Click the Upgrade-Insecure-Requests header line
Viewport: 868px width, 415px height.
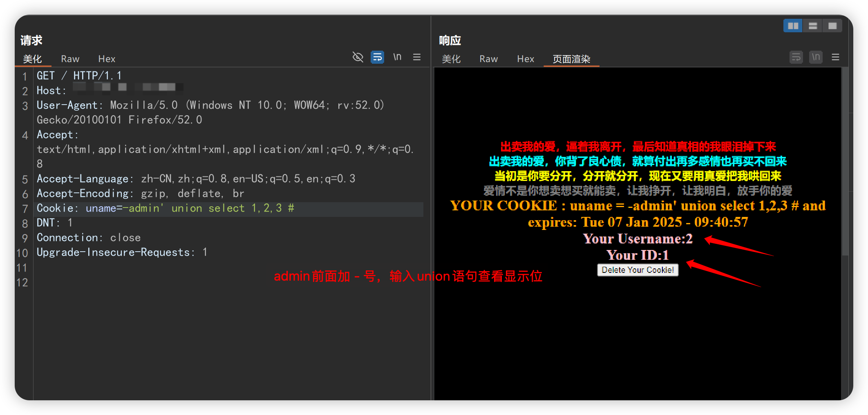tap(122, 252)
